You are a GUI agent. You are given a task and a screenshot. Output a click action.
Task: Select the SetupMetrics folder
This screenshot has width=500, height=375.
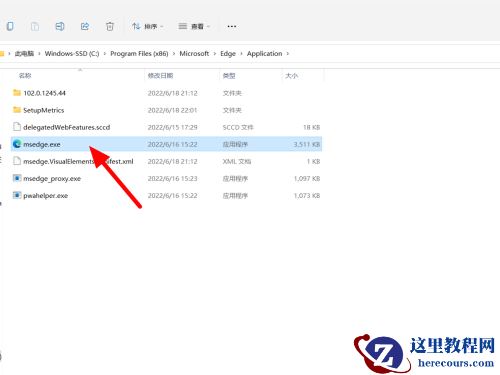click(166, 110)
